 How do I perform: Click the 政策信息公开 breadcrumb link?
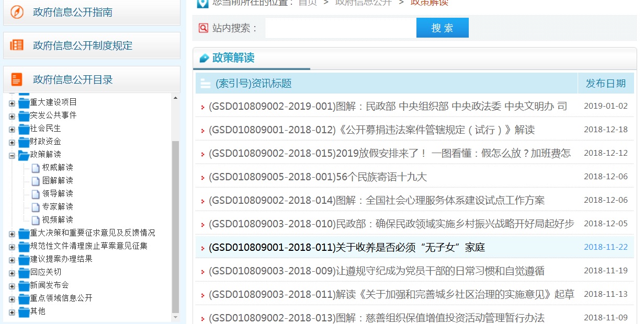point(363,3)
